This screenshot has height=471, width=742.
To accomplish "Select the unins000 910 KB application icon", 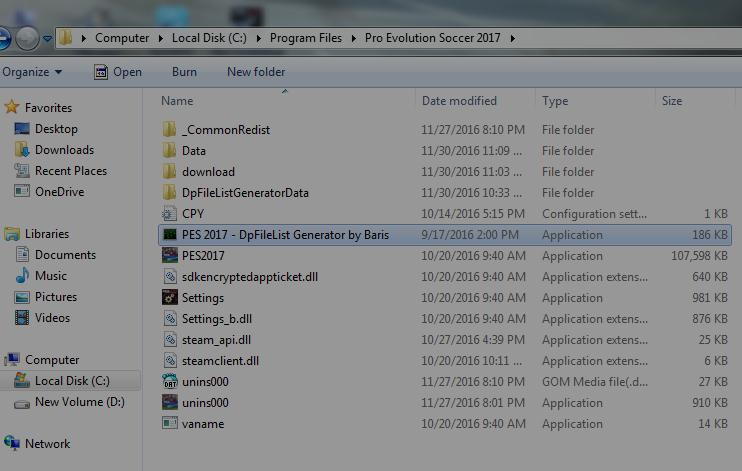I will [169, 402].
